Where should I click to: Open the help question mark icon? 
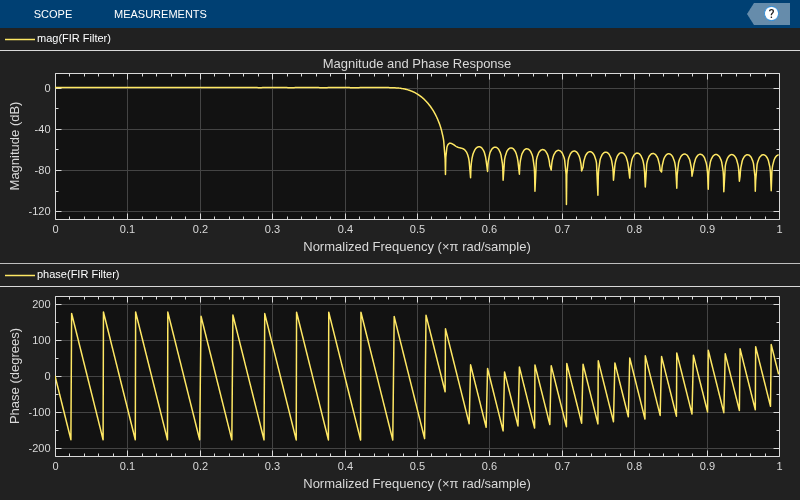tap(771, 14)
